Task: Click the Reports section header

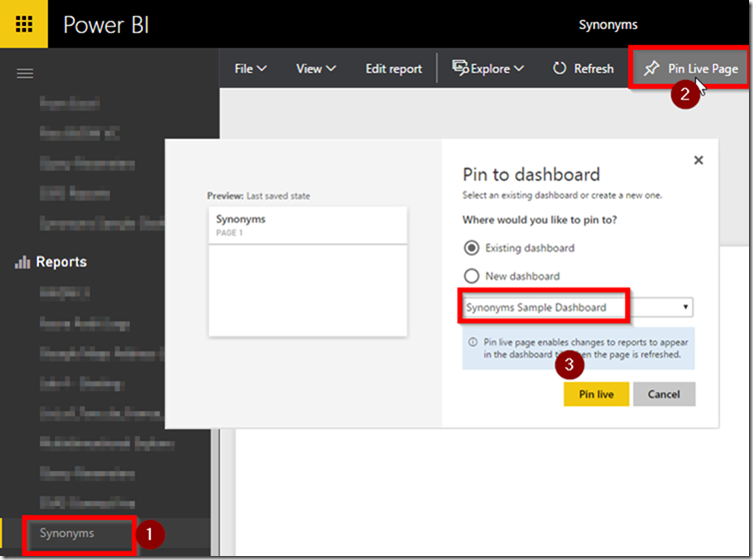Action: [62, 262]
